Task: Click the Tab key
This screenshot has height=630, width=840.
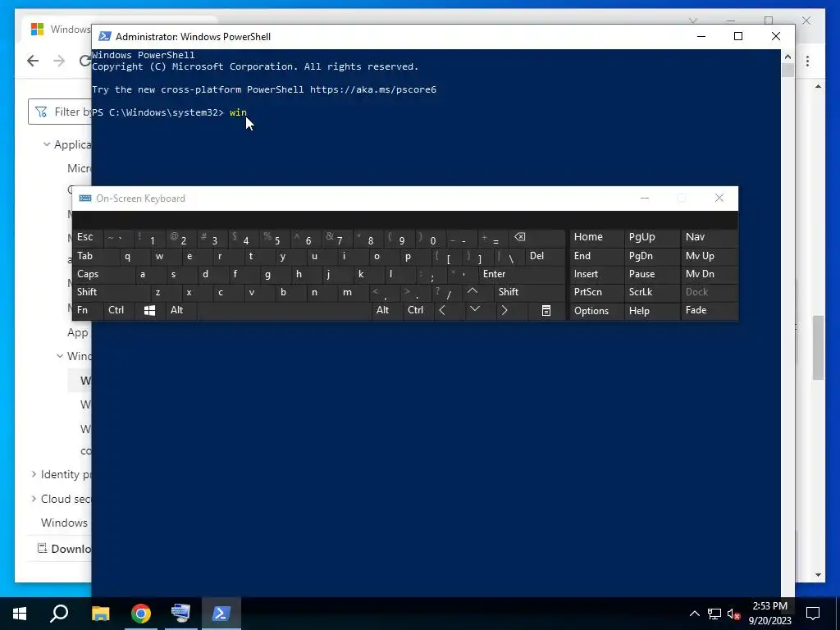Action: [95, 256]
